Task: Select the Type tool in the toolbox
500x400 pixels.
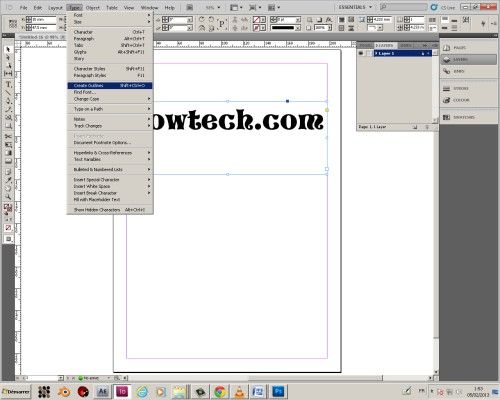Action: [x=8, y=84]
